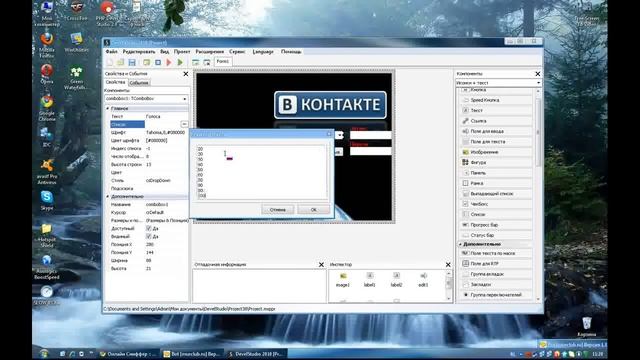This screenshot has width=640, height=360.
Task: Click the Шрифт property value
Action: (x=167, y=133)
